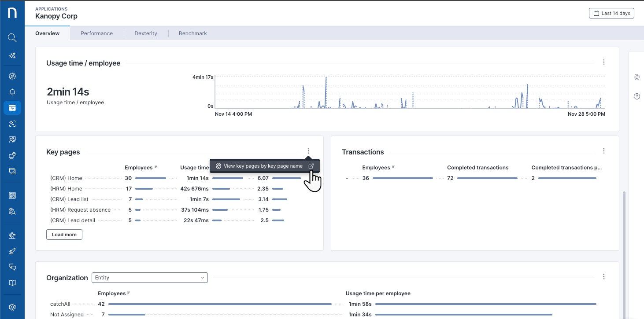Open the Transactions three-dot menu

pos(603,151)
